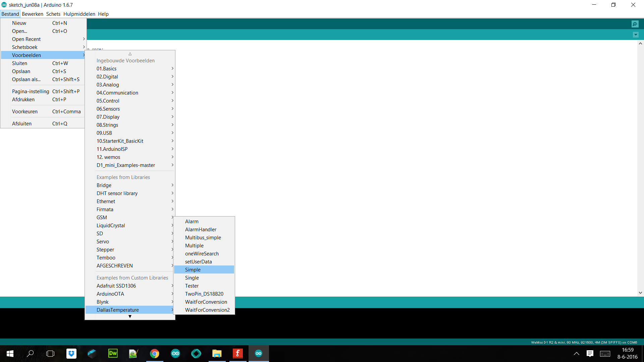Open the Serial Monitor magnifier icon
644x362 pixels.
pyautogui.click(x=635, y=24)
